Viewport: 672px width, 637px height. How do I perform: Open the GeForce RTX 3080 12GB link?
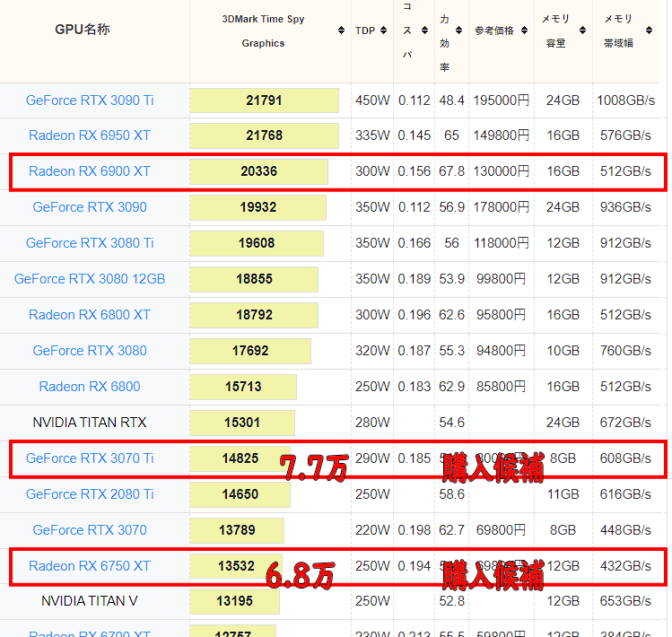pos(90,279)
